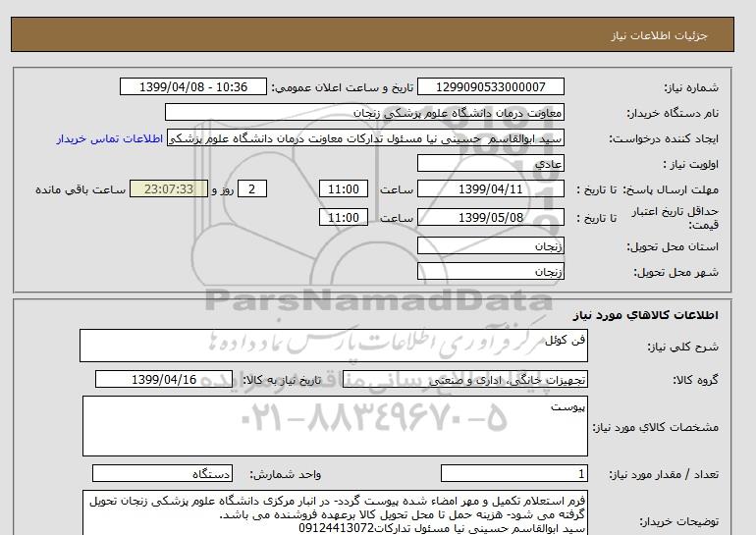Click the remaining time box 23:07:33
Viewport: 756px width, 535px height.
[169, 188]
